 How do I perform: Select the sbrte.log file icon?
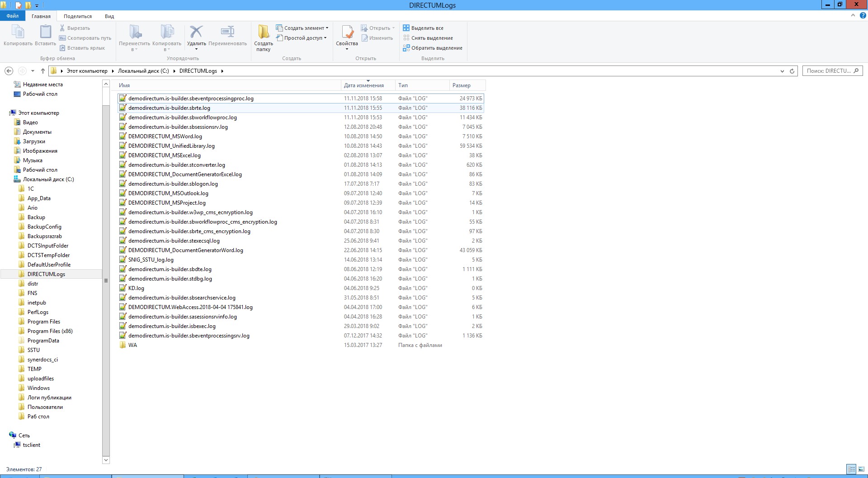[123, 108]
